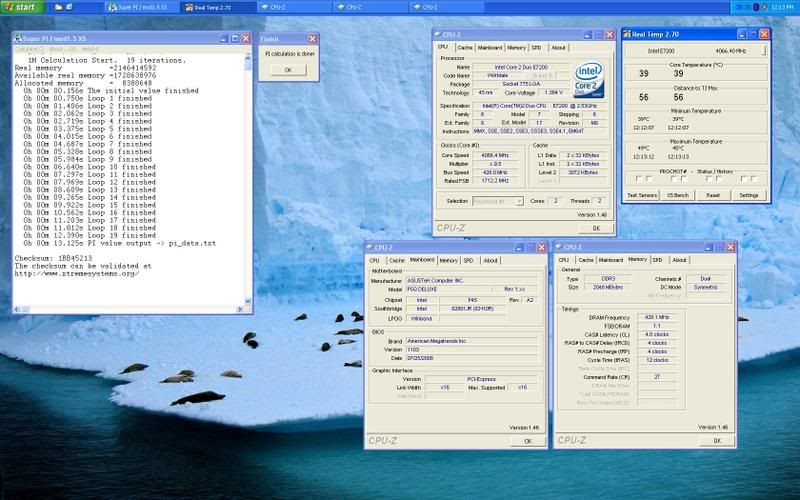The width and height of the screenshot is (800, 500).
Task: Minimize the Super PI window
Action: tap(223, 39)
